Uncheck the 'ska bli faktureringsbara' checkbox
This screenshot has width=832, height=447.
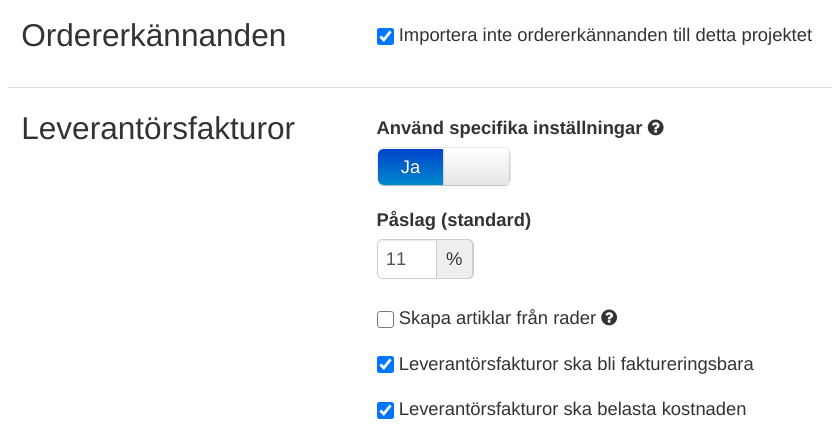[x=385, y=364]
